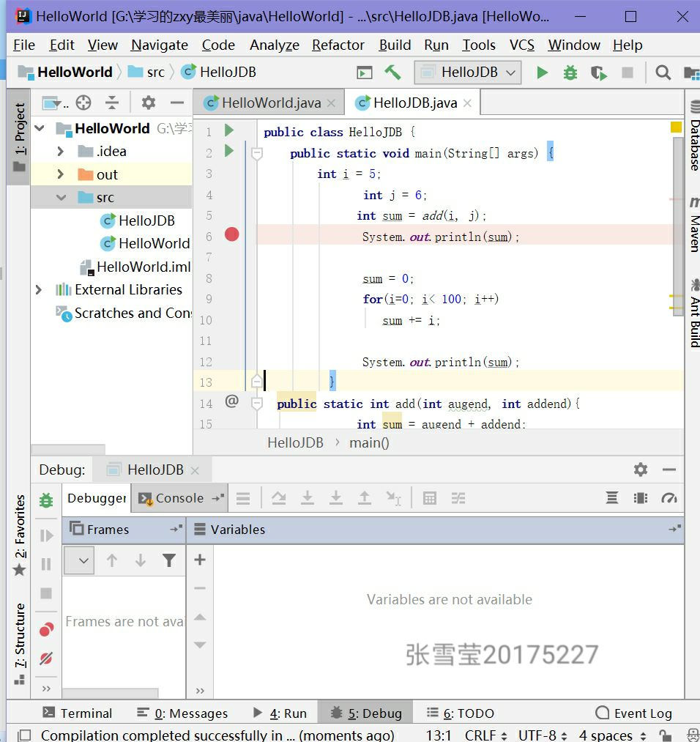Image resolution: width=700 pixels, height=742 pixels.
Task: Click locate-in-project target icon
Action: pyautogui.click(x=83, y=103)
